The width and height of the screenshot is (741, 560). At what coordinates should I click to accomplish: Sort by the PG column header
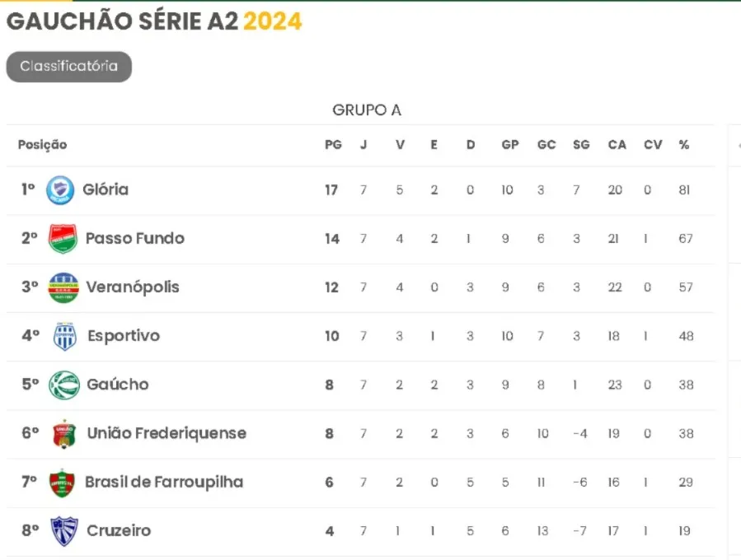[333, 145]
